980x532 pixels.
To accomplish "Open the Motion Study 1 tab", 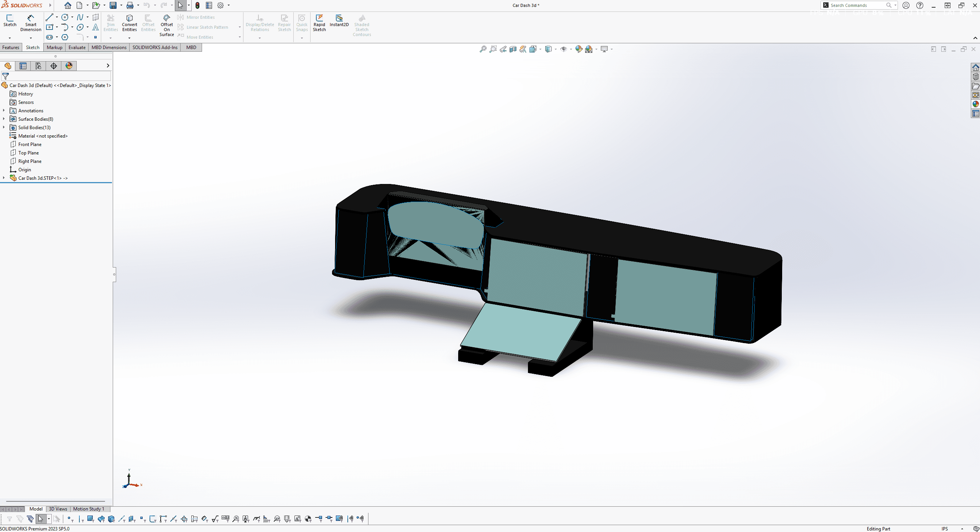I will point(88,509).
